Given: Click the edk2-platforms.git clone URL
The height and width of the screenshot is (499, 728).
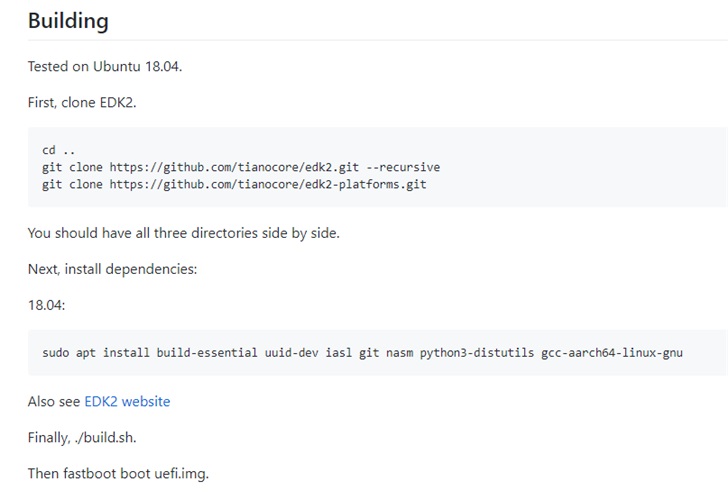Looking at the screenshot, I should 267,184.
